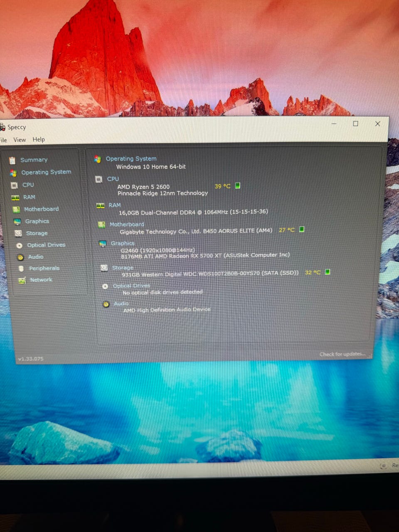Select Graphics in the sidebar
The width and height of the screenshot is (399, 532).
pyautogui.click(x=37, y=221)
